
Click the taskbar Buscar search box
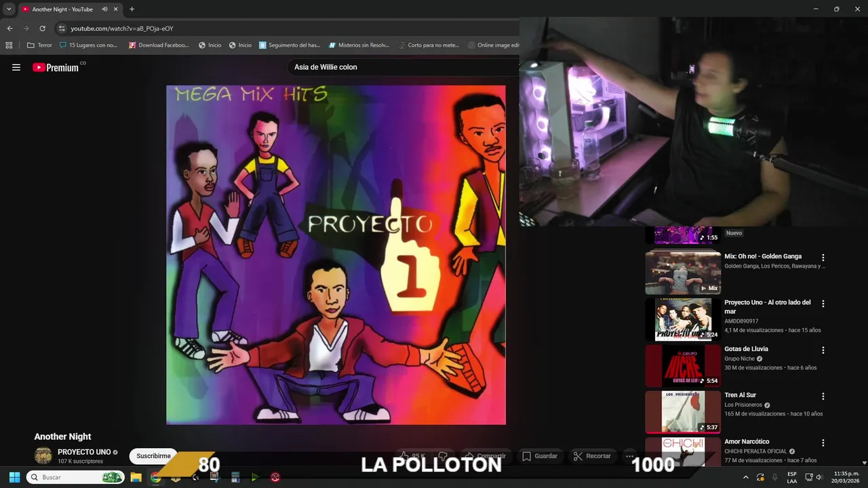tap(75, 477)
